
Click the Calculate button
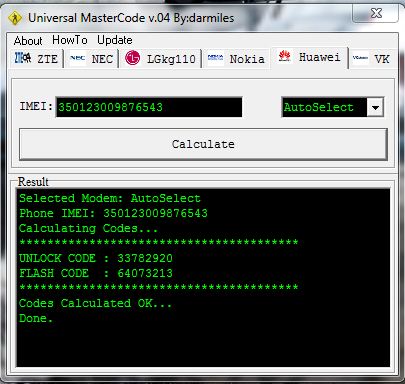pyautogui.click(x=203, y=144)
